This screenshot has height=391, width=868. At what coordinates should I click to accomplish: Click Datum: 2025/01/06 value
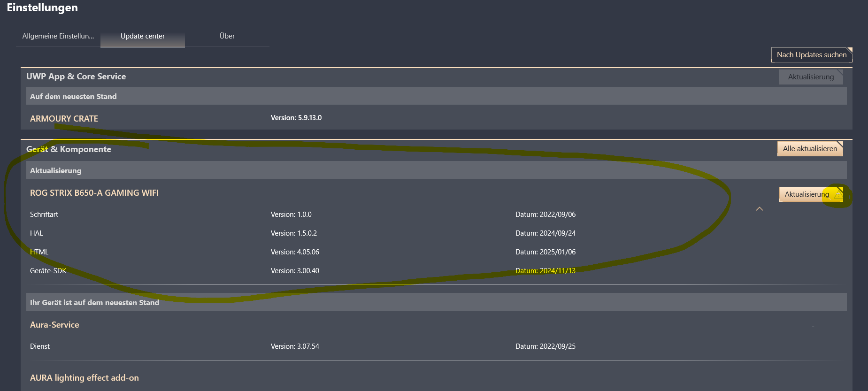545,252
